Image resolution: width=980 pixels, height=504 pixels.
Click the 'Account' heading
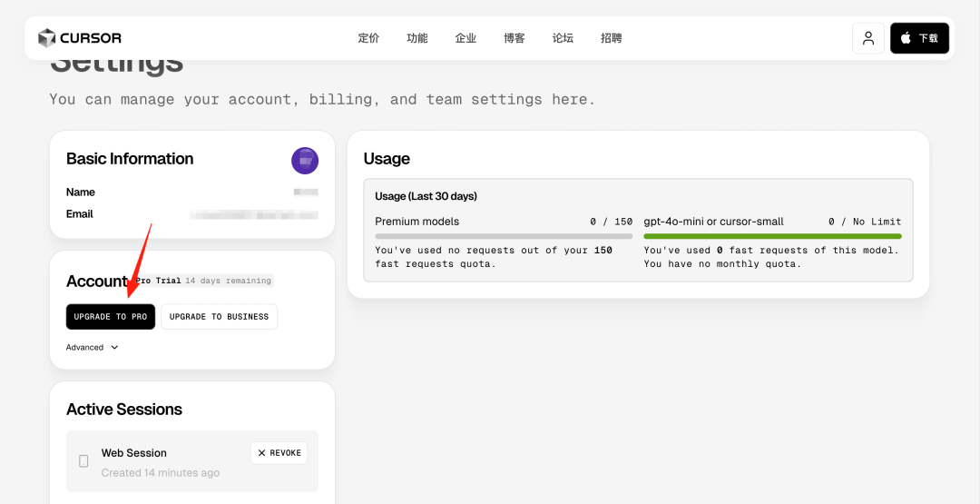click(97, 282)
